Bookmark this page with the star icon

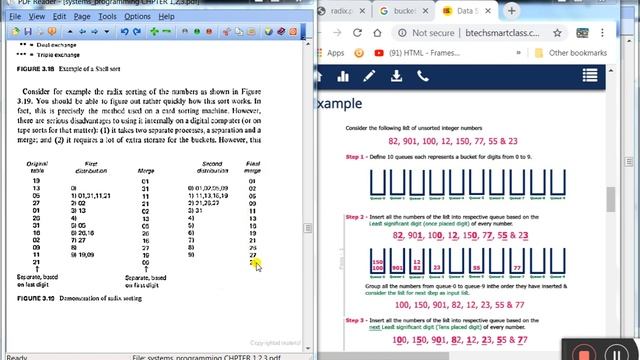[557, 33]
